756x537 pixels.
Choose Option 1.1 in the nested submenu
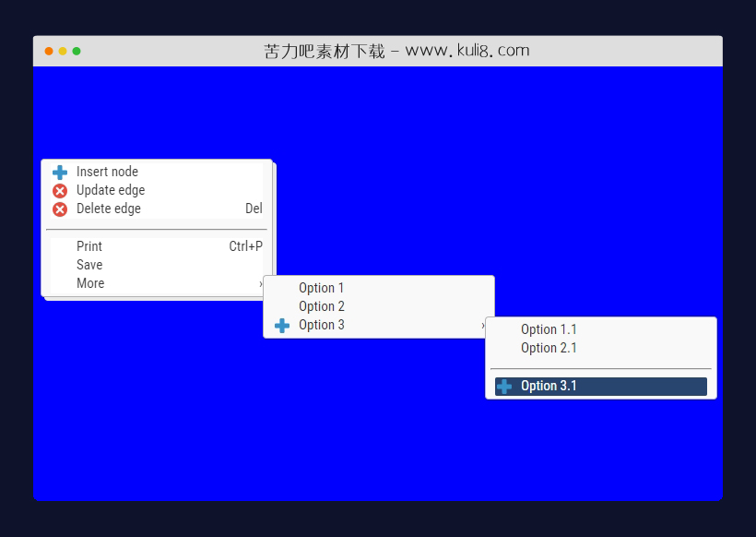coord(549,329)
